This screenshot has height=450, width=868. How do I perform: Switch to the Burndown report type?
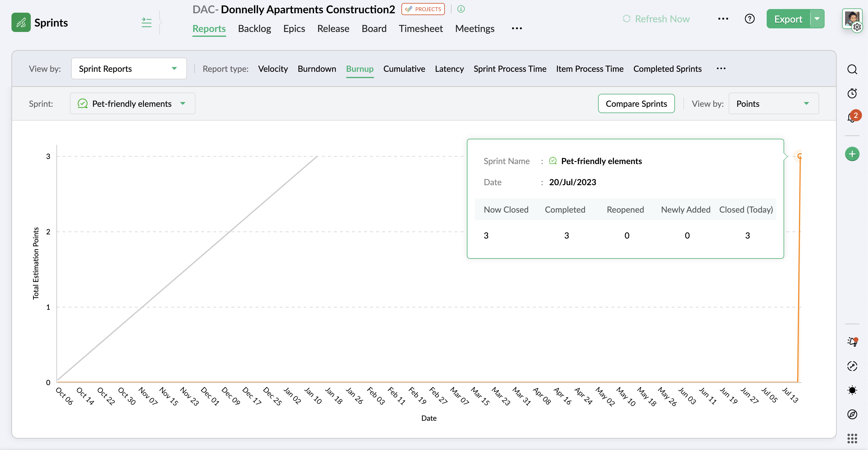[317, 69]
